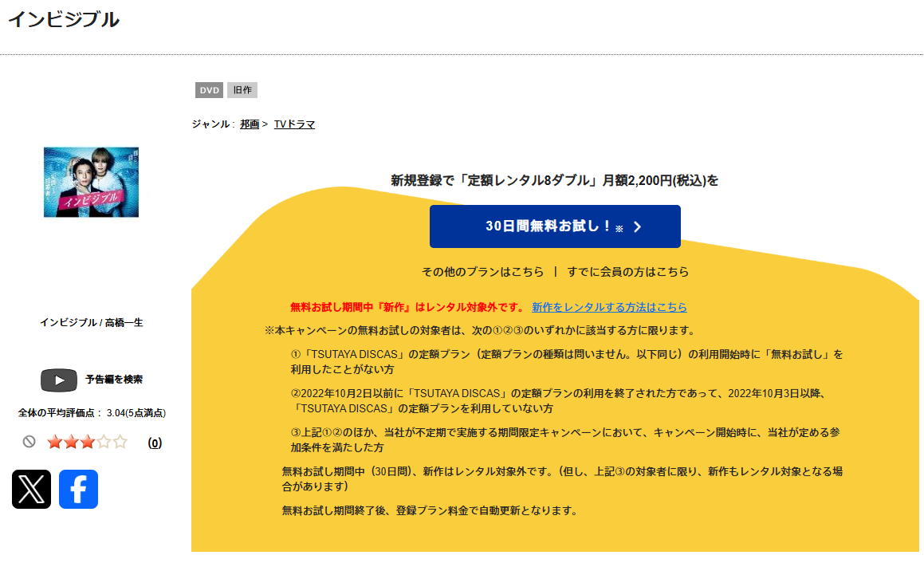Open the TVドラマ genre link
The width and height of the screenshot is (924, 563).
click(x=295, y=124)
